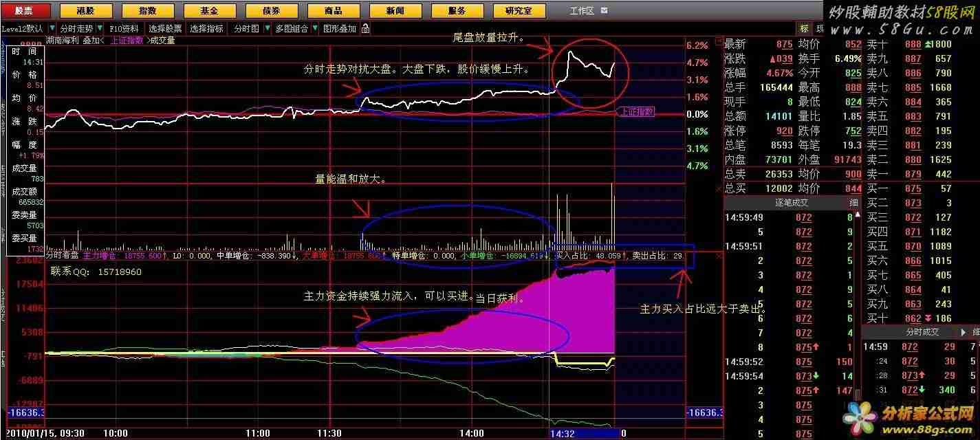The image size is (980, 440).
Task: Click the 选择股票 button
Action: click(x=166, y=29)
